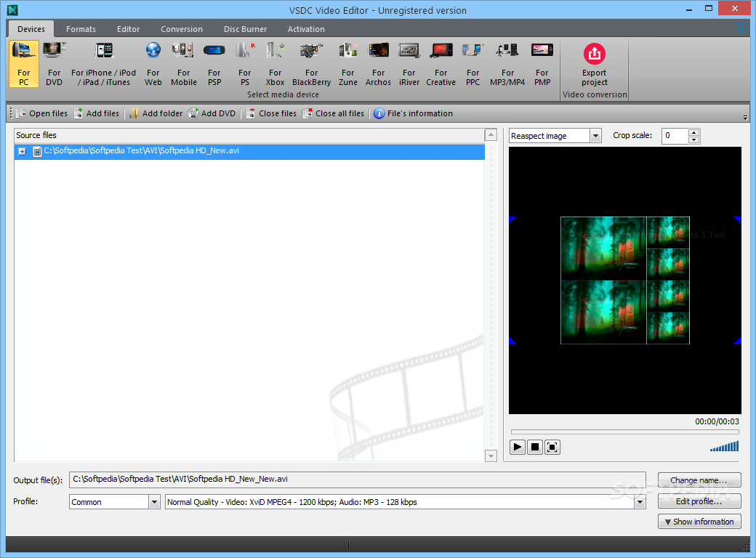The width and height of the screenshot is (756, 558).
Task: Click the video preview thumbnail
Action: [625, 280]
